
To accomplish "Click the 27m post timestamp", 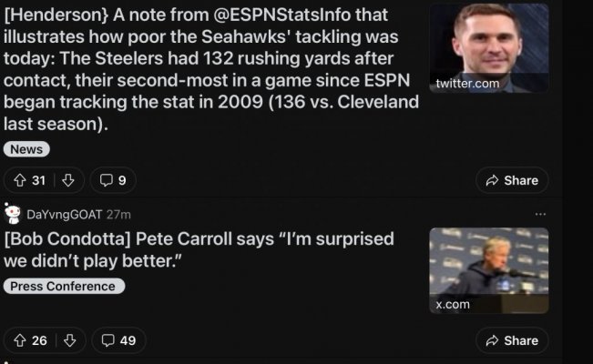I will [x=118, y=215].
